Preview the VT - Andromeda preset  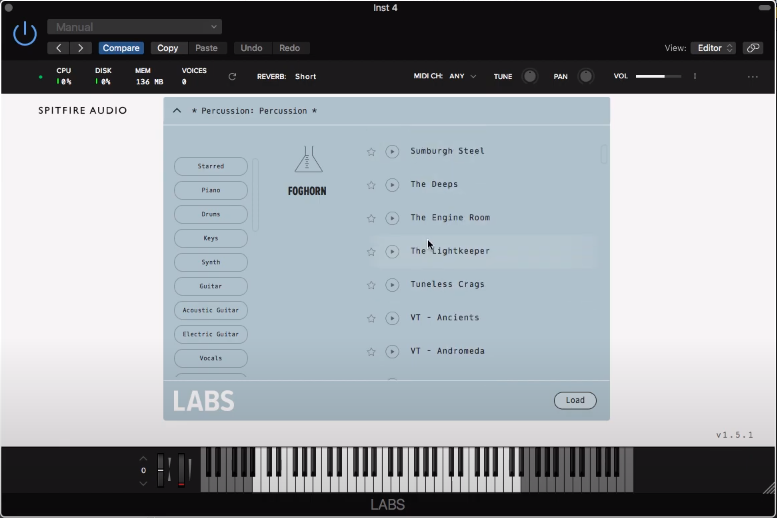392,352
